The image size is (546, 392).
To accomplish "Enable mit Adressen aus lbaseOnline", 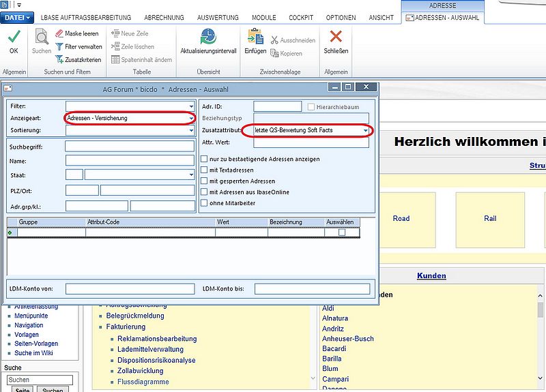I will click(x=204, y=192).
